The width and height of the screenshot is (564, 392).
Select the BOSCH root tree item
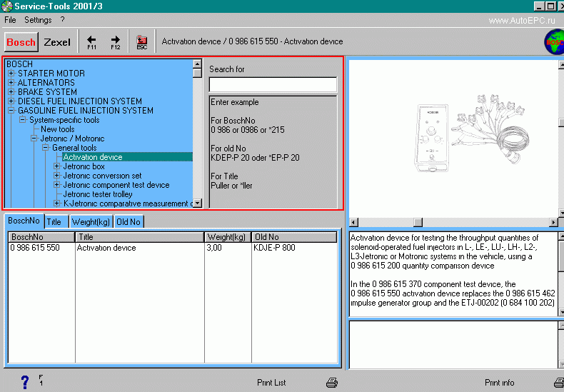19,64
